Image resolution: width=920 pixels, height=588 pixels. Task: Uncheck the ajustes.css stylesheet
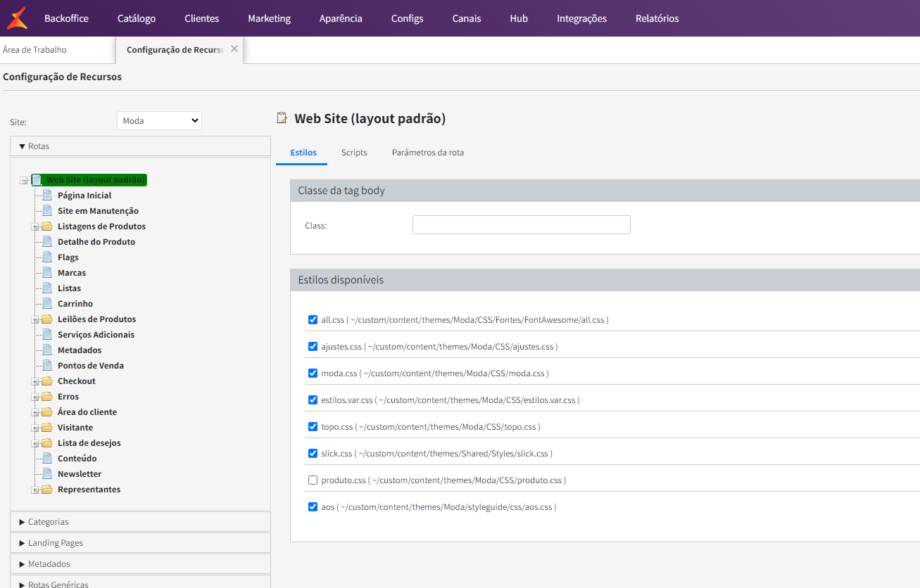point(313,346)
